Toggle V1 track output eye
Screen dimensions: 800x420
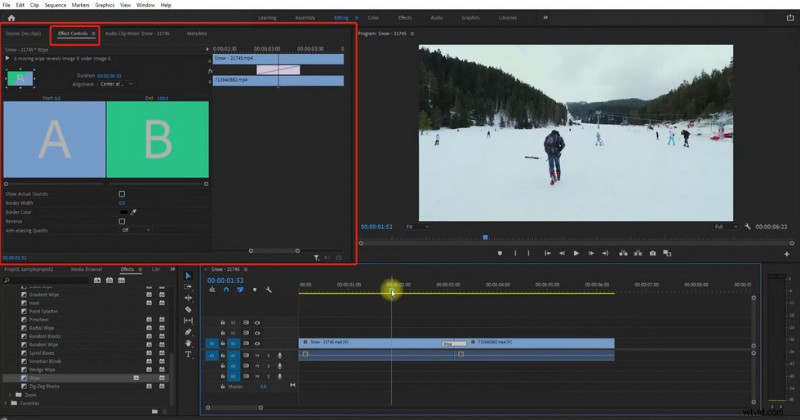point(257,343)
